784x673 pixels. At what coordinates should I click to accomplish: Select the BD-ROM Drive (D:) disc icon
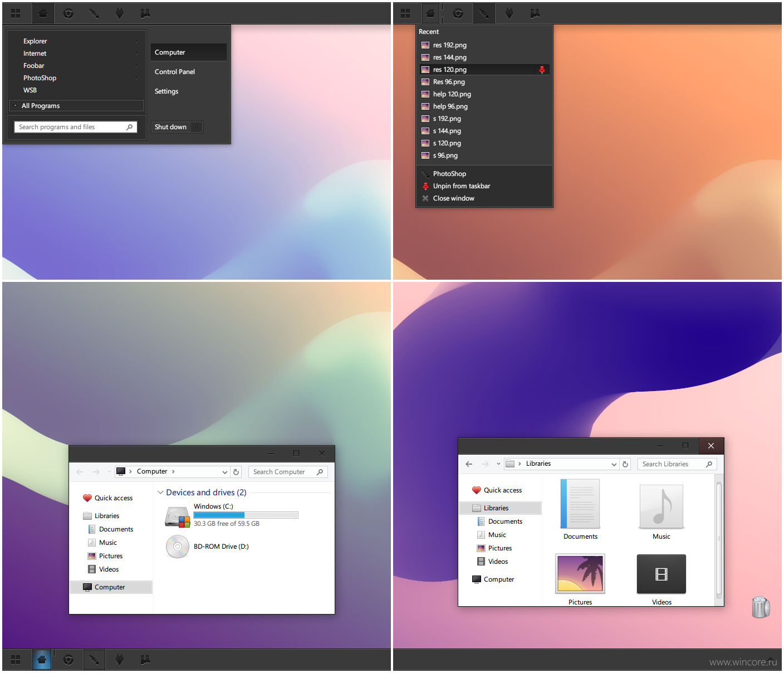(x=178, y=547)
